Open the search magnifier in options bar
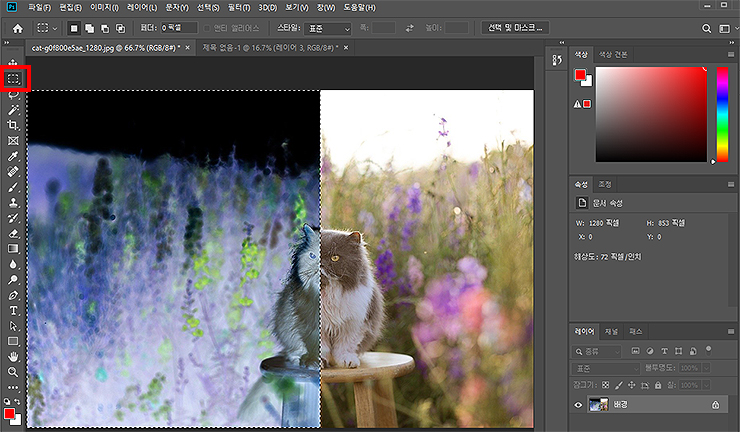This screenshot has width=740, height=432. point(706,28)
